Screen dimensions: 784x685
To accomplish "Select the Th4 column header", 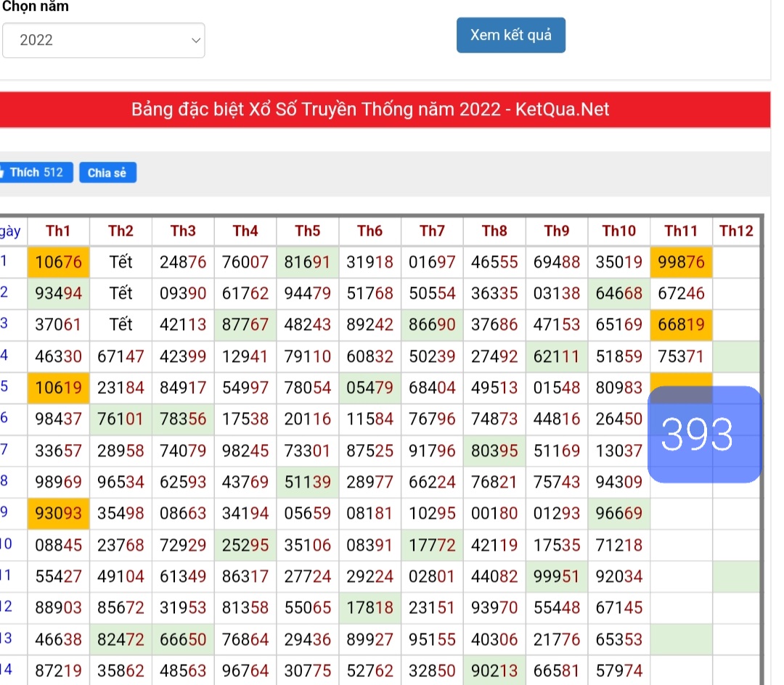I will coord(245,231).
